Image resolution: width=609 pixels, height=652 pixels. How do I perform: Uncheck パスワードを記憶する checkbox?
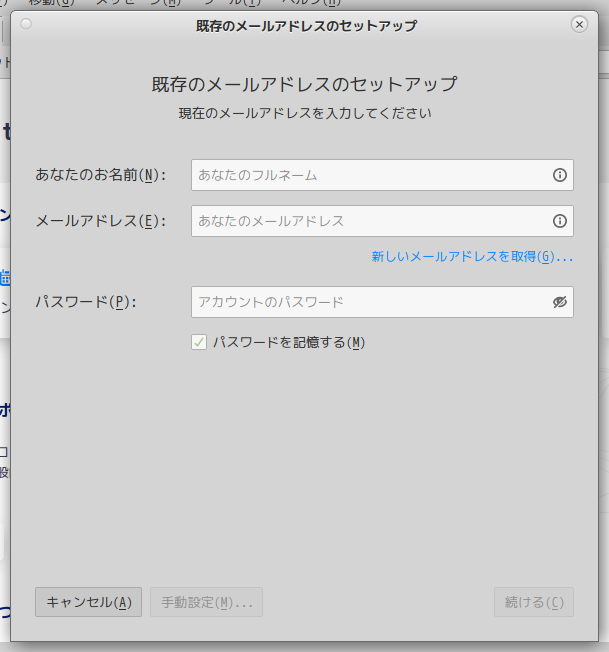click(x=199, y=342)
